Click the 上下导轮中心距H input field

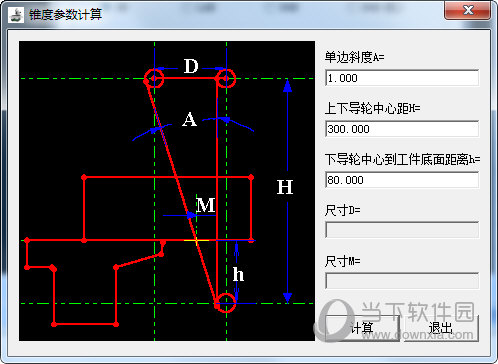pos(402,129)
